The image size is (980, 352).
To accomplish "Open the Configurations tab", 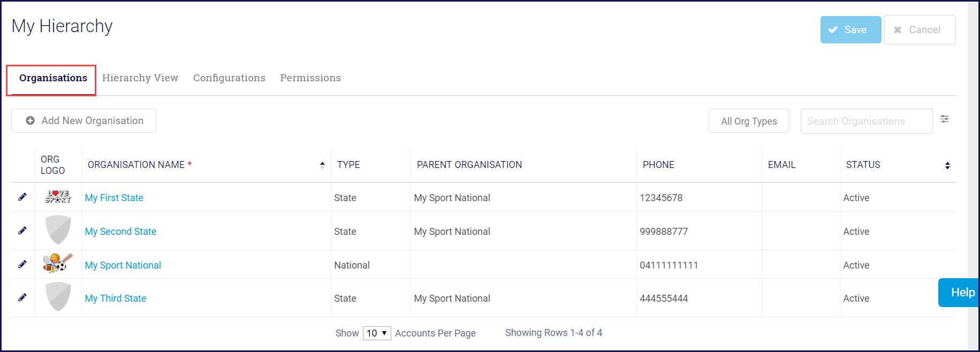I will [x=229, y=78].
